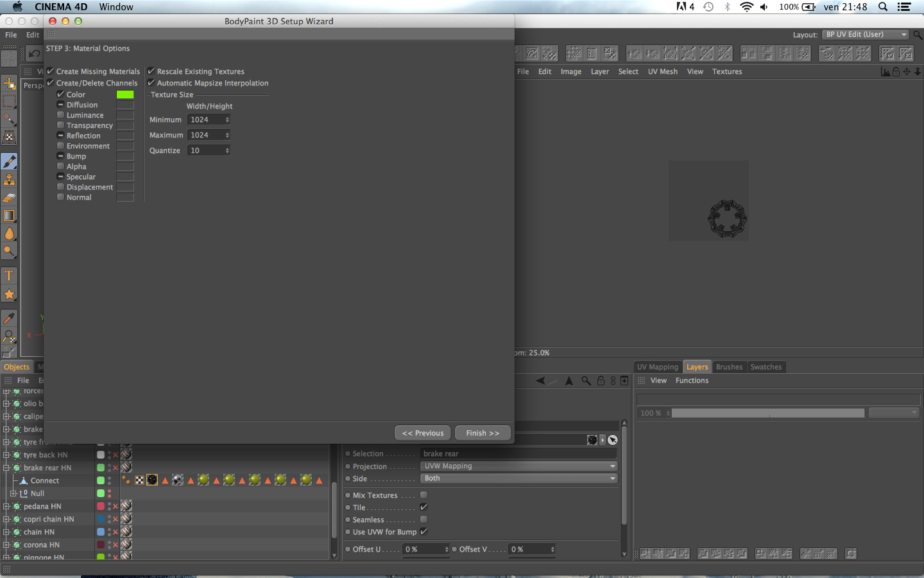Click the Finish >> button
This screenshot has width=924, height=578.
coord(483,433)
